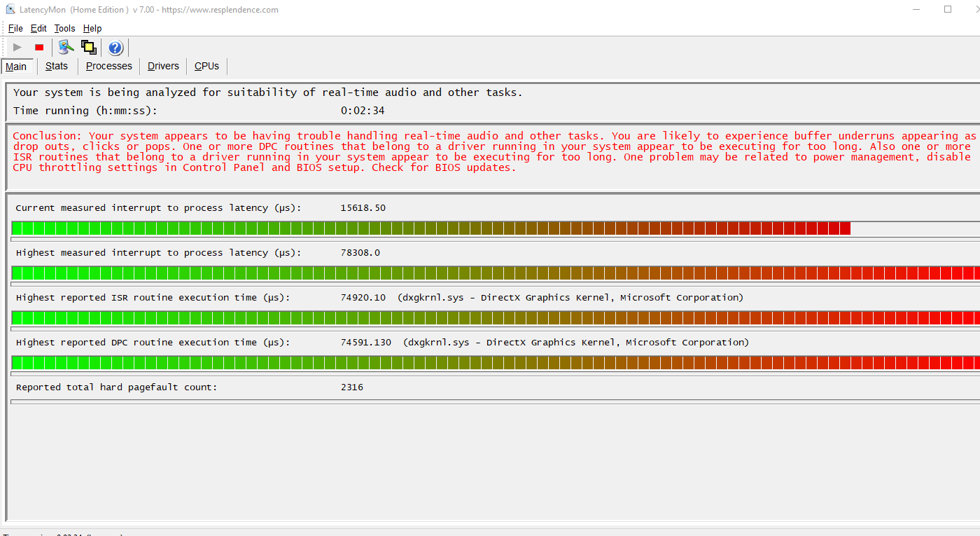Click the 'Current measured interrupt to process latency' label
The height and width of the screenshot is (536, 980).
158,208
